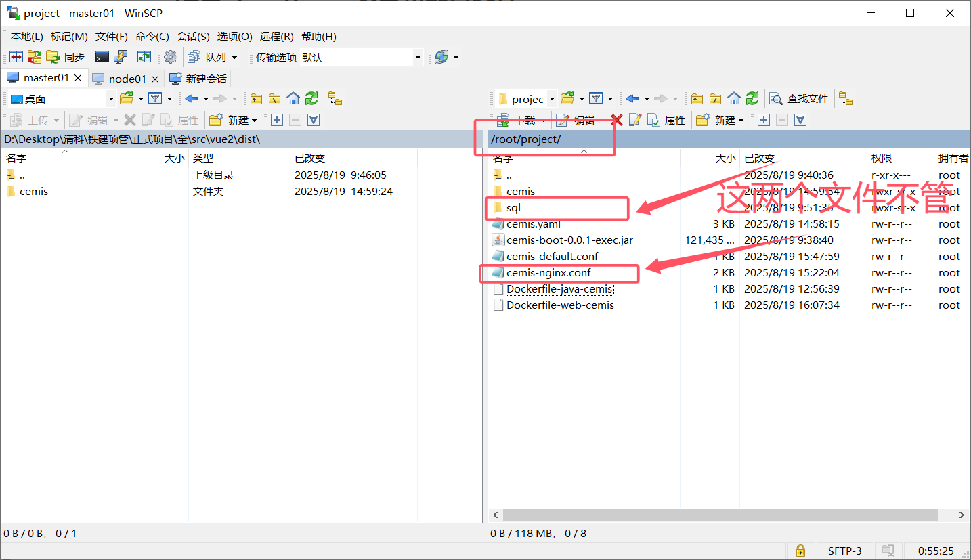
Task: Go to remote root directory icon
Action: [x=715, y=99]
